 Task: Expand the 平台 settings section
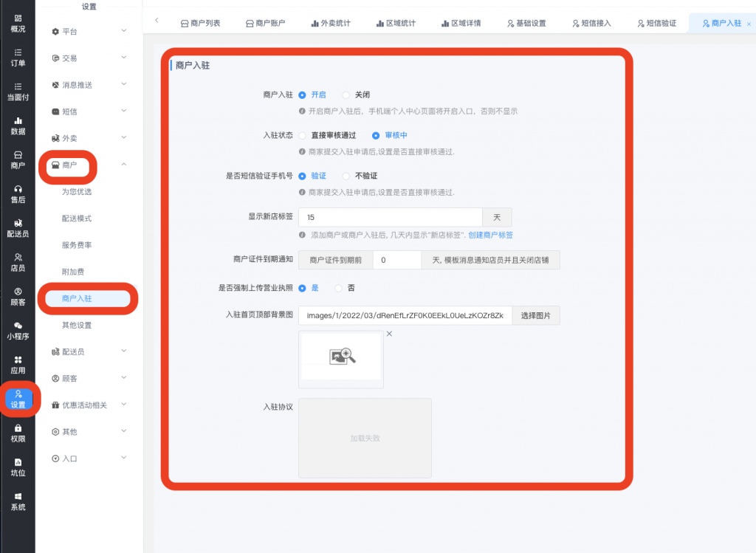pos(89,32)
